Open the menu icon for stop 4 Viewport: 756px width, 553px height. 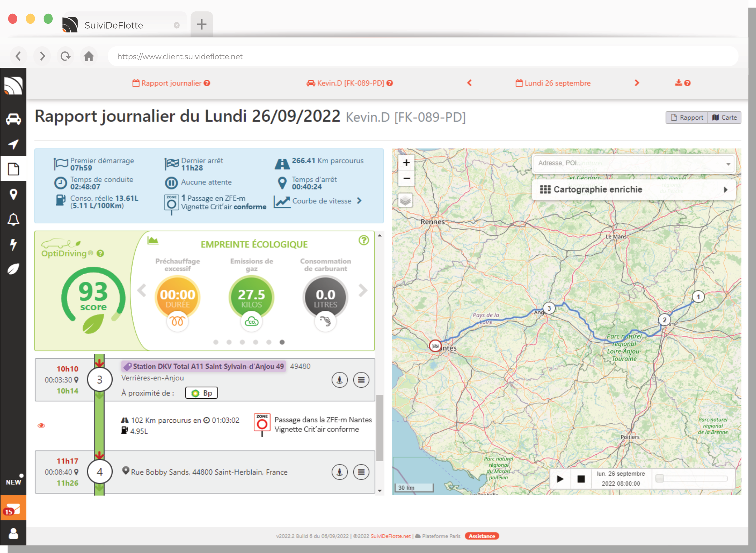click(361, 472)
